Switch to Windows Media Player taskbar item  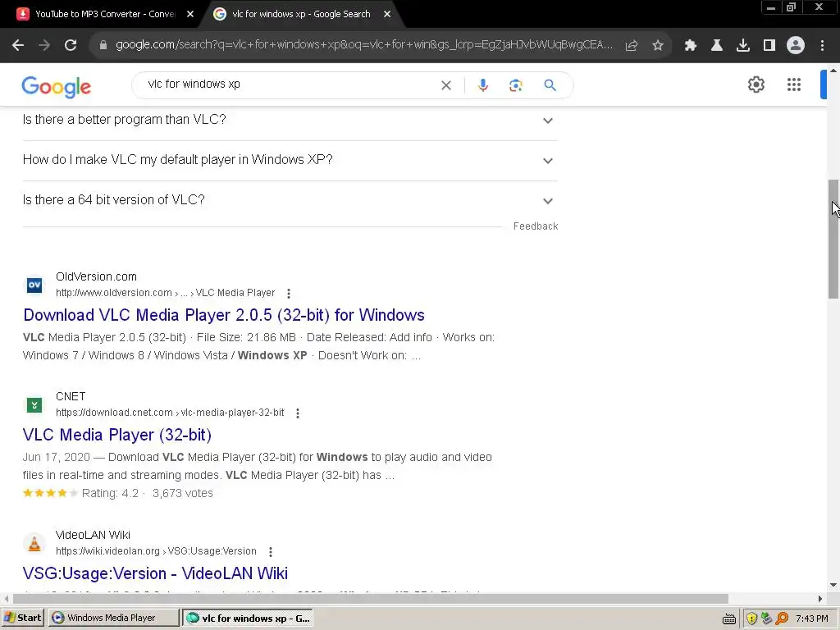coord(113,618)
